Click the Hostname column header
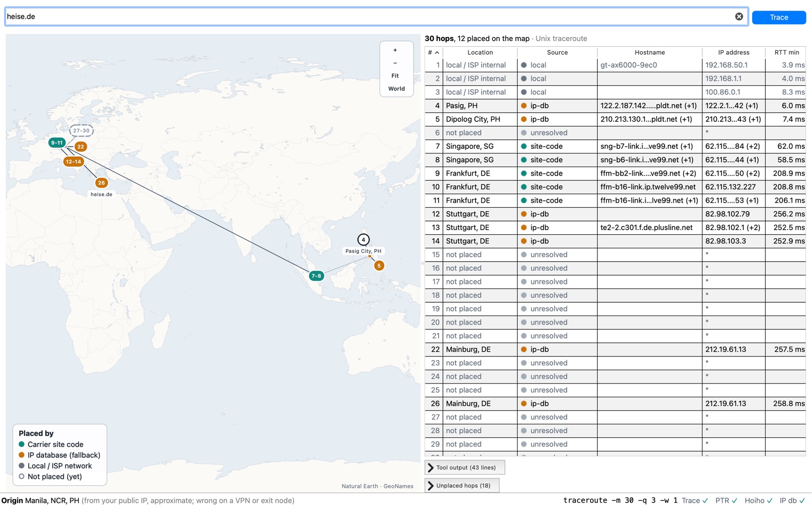The image size is (812, 508). click(x=650, y=52)
